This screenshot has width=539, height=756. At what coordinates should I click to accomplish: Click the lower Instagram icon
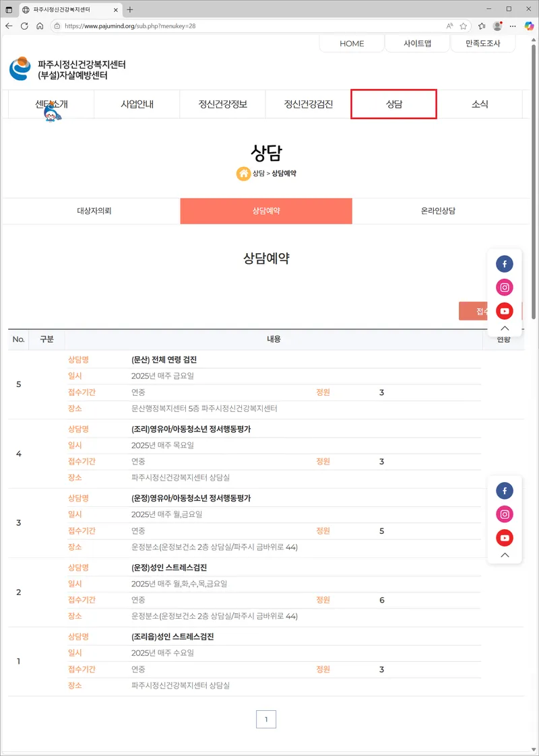pos(504,514)
